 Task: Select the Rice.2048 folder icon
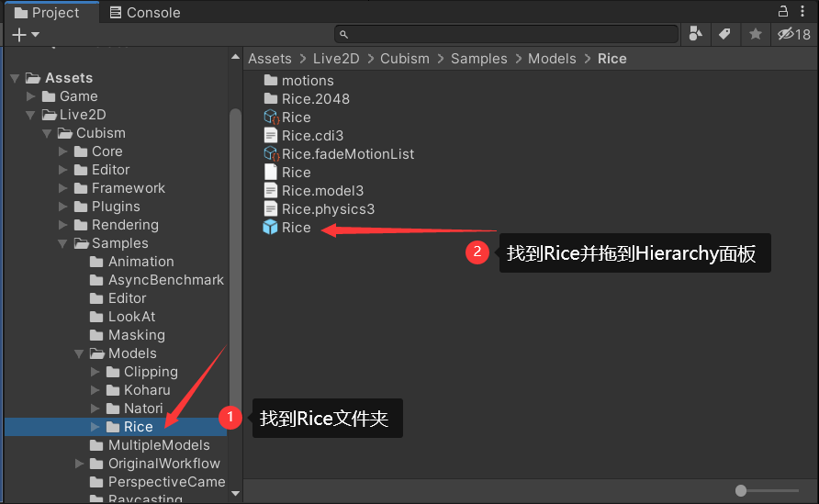pyautogui.click(x=271, y=99)
